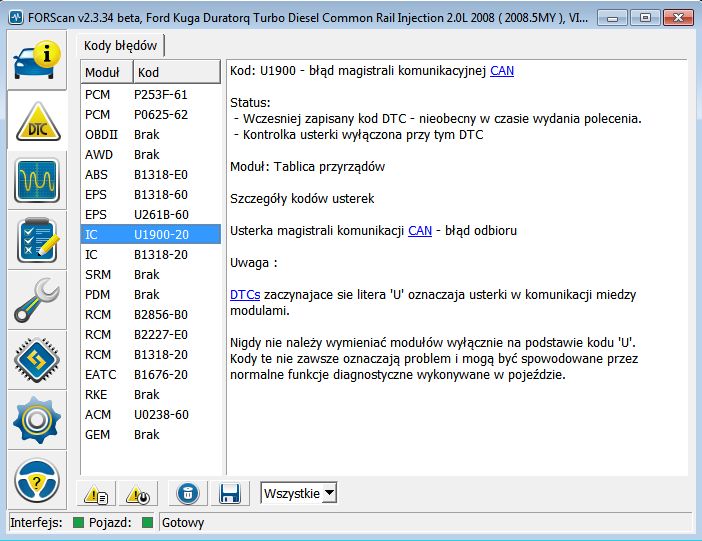
Task: Open the tests checklist section
Action: coord(37,240)
